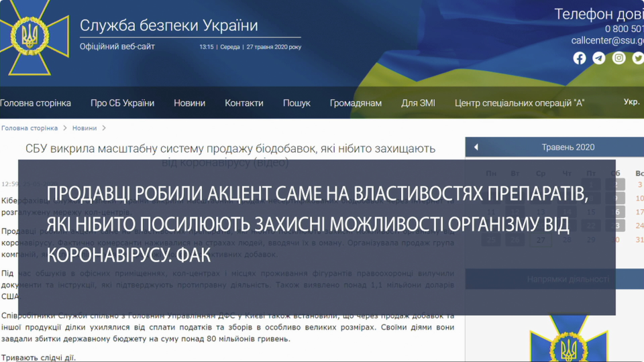Click 'Напрямки діяльності' sidebar heading

568,279
